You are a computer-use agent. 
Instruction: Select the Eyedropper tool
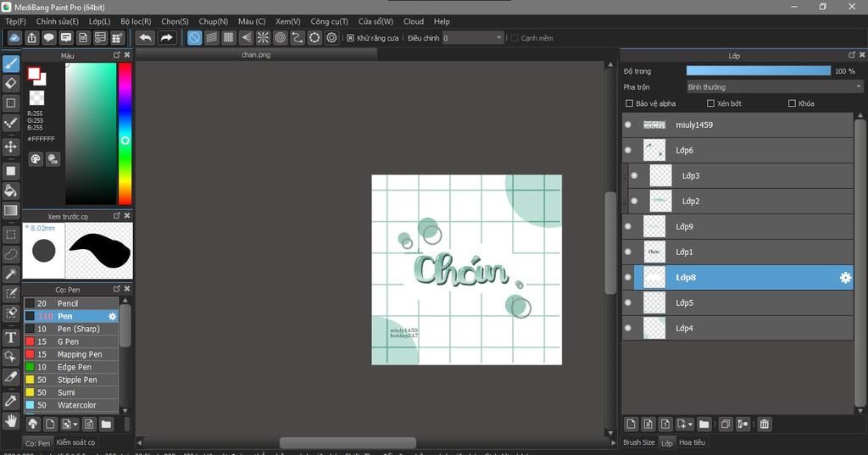point(10,401)
